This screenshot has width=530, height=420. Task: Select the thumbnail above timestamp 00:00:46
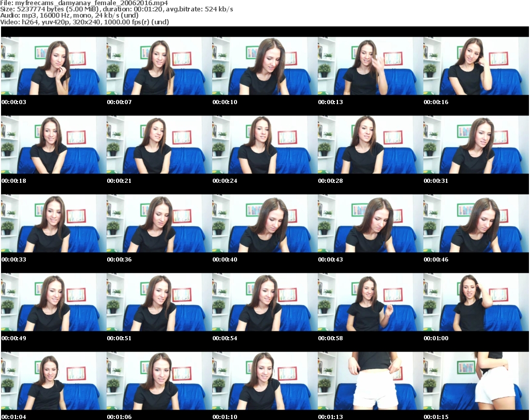coord(476,224)
